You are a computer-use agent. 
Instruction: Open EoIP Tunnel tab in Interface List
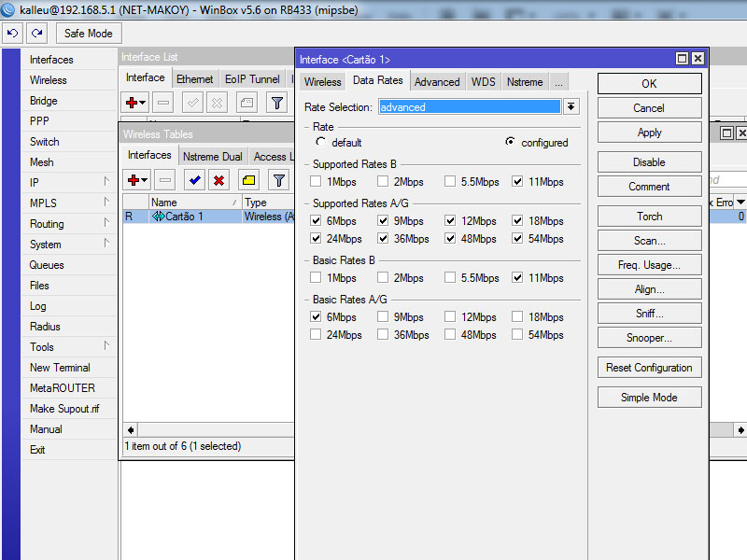click(252, 79)
